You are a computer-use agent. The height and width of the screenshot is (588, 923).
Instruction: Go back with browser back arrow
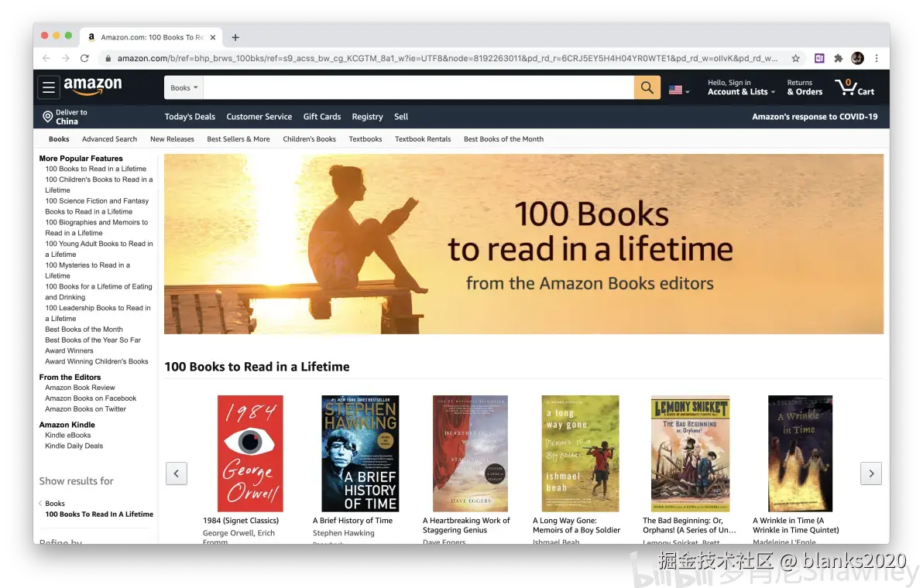coord(46,58)
